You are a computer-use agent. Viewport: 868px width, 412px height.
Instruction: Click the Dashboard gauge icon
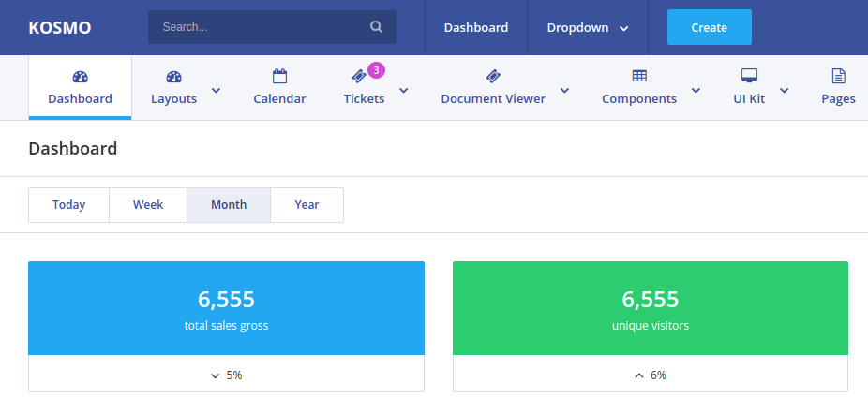coord(80,77)
